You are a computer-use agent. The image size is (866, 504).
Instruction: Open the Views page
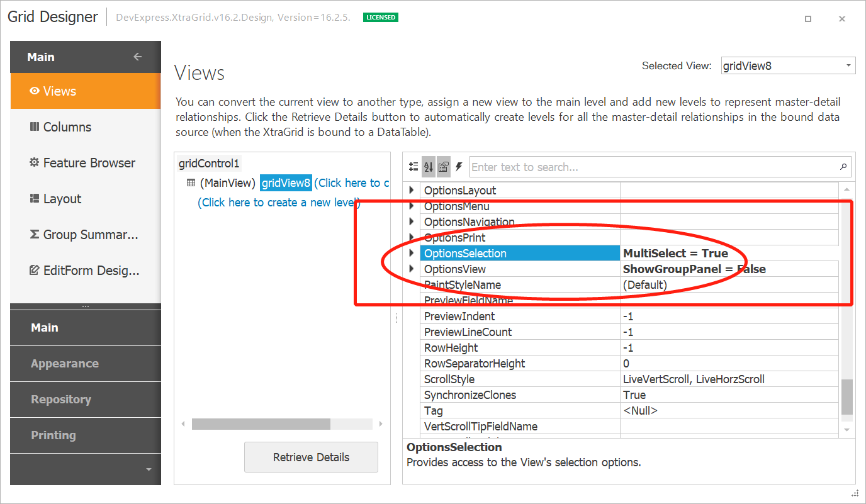pos(86,91)
